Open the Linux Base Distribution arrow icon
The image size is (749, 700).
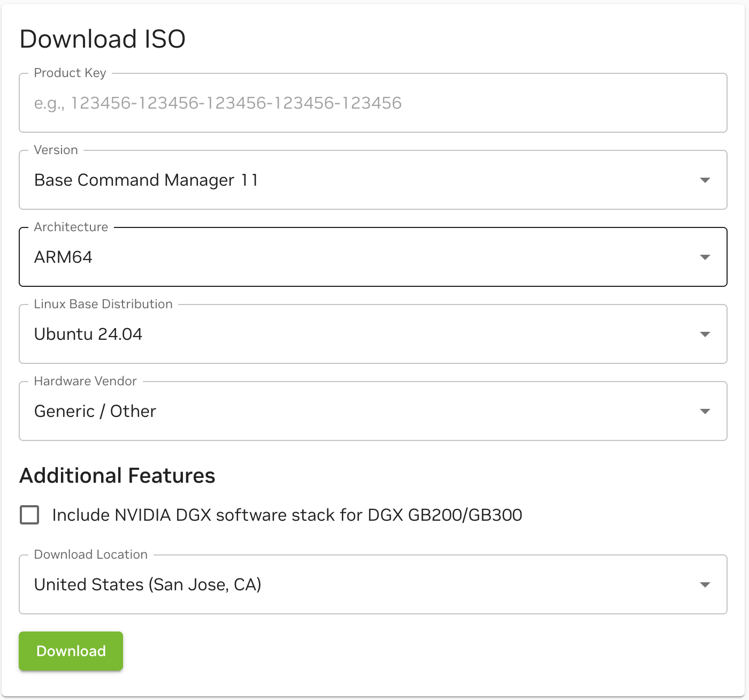coord(705,334)
